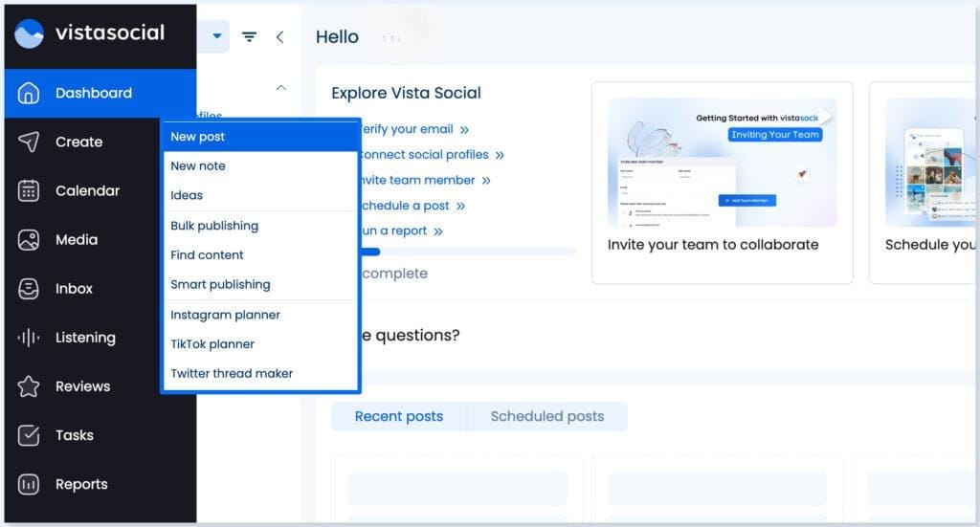The image size is (980, 527).
Task: Open Connect social profiles link
Action: (x=433, y=154)
